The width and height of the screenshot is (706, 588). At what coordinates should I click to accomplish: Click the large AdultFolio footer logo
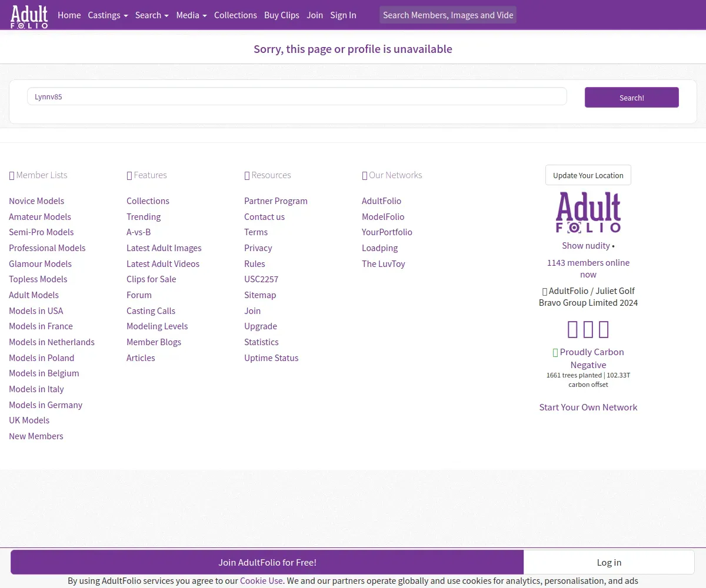pos(588,212)
